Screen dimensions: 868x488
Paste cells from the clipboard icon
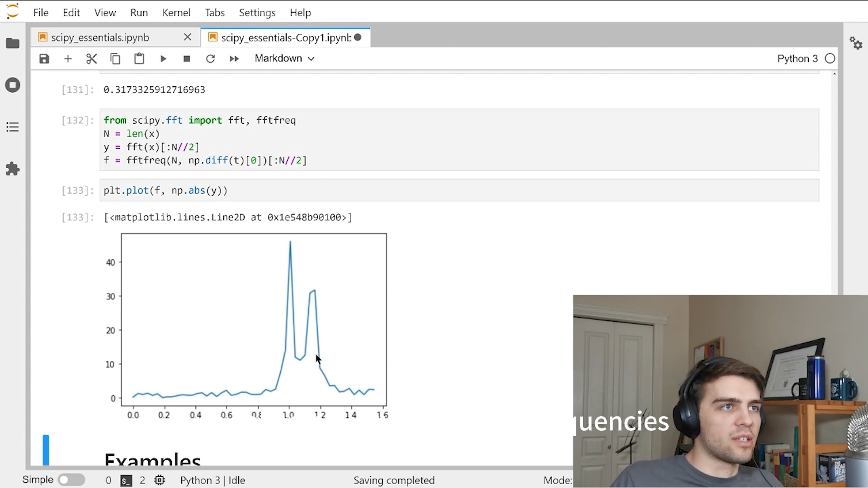coord(139,59)
